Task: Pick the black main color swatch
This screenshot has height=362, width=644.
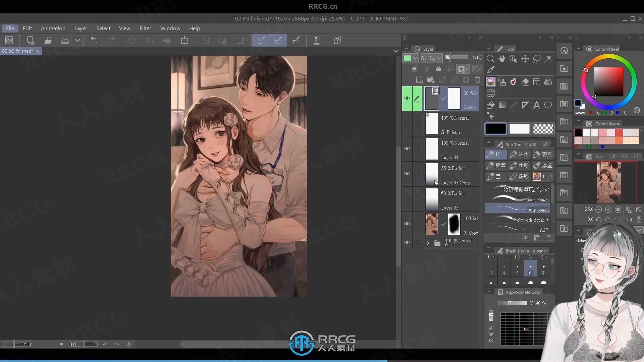Action: [x=495, y=129]
